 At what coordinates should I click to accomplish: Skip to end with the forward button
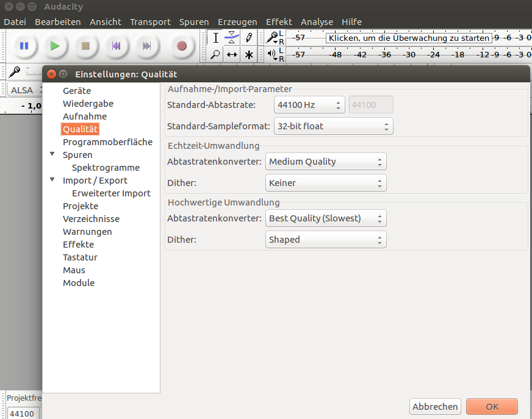(x=146, y=46)
